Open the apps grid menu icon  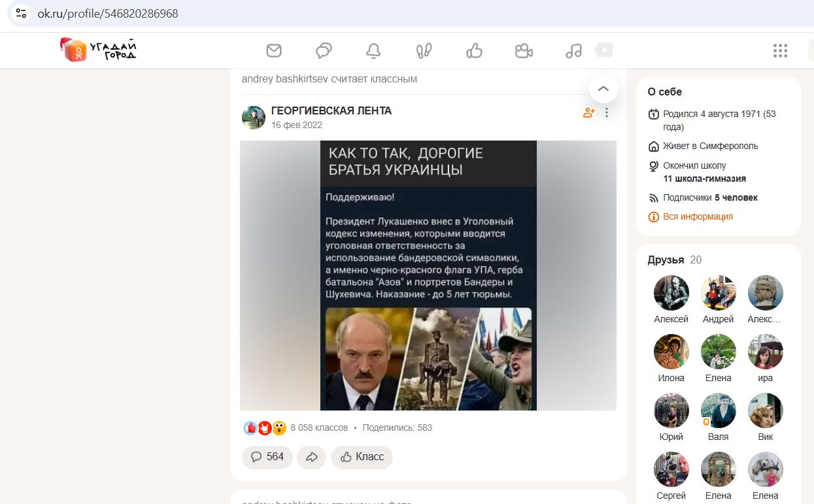780,50
